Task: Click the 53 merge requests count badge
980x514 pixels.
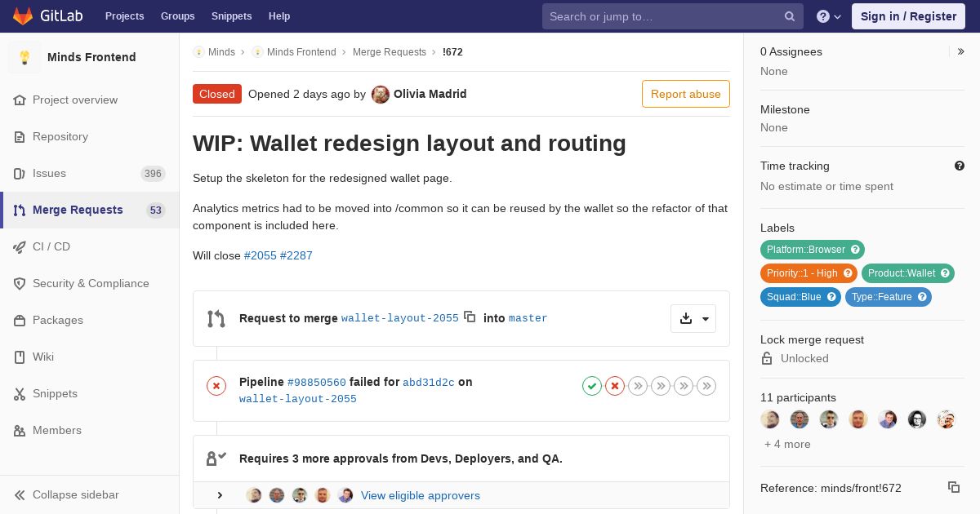Action: point(155,210)
